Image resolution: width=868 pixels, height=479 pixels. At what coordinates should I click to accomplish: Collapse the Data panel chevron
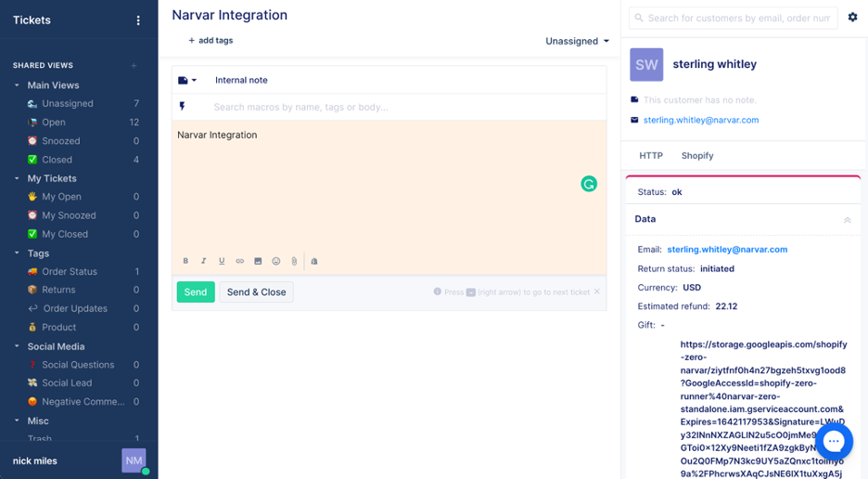(847, 219)
